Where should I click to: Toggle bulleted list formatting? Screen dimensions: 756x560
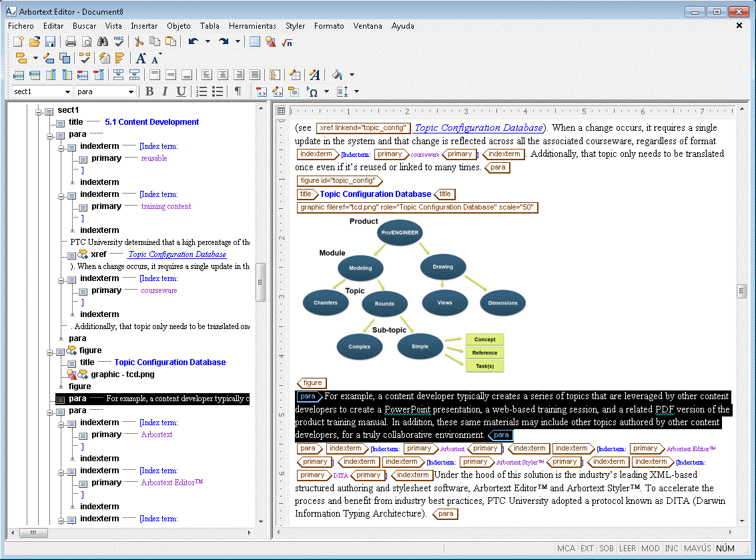click(x=218, y=91)
